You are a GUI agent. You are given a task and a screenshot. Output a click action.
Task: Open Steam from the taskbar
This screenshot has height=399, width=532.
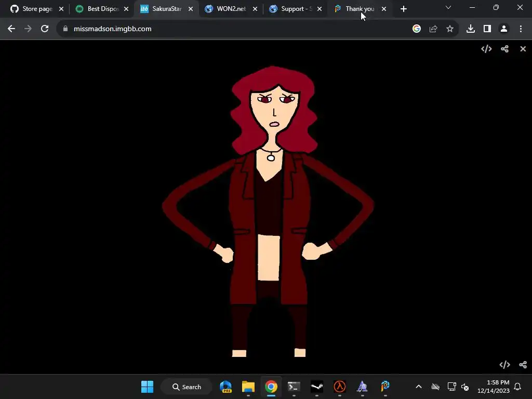(x=317, y=387)
